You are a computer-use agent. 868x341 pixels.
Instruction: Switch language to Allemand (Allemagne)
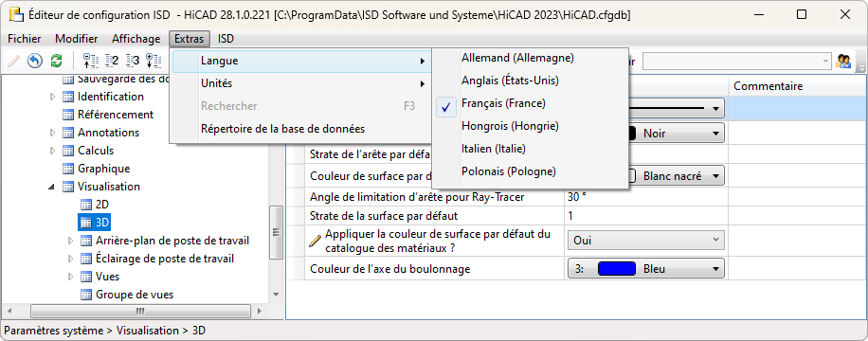[530, 58]
